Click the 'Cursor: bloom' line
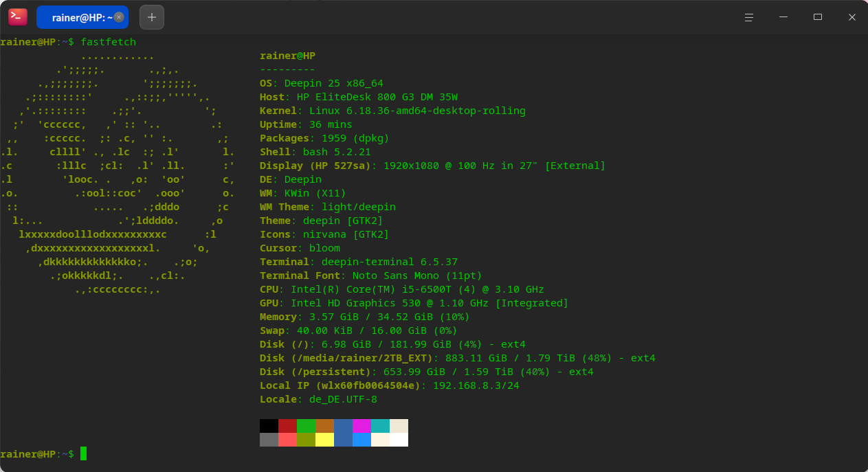The height and width of the screenshot is (472, 868). (300, 248)
